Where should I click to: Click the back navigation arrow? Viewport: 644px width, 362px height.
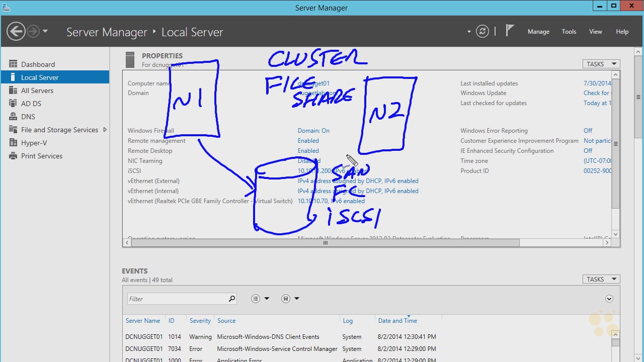[x=16, y=31]
